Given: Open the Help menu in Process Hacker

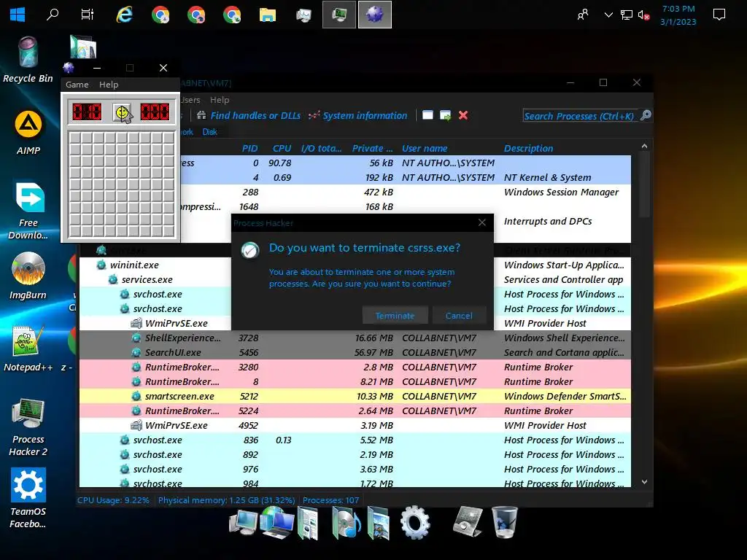Looking at the screenshot, I should coord(220,100).
